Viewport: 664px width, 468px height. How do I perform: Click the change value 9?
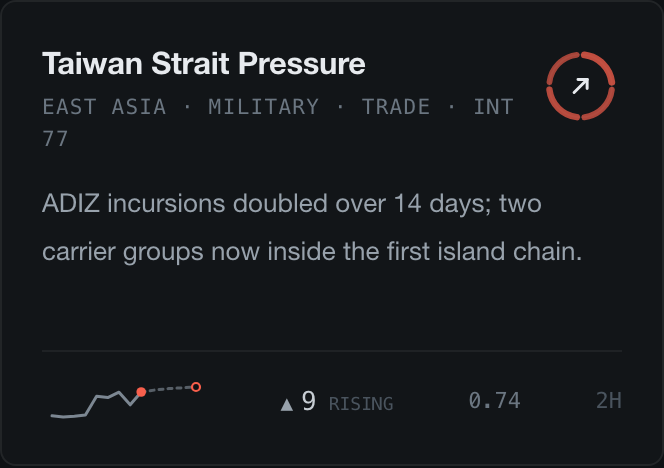pyautogui.click(x=309, y=401)
